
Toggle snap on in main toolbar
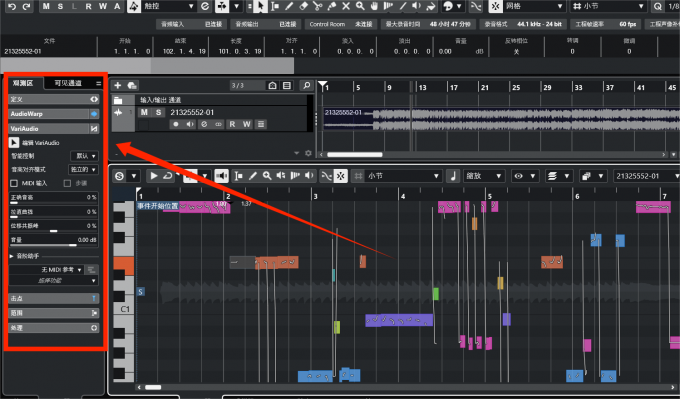pos(496,6)
